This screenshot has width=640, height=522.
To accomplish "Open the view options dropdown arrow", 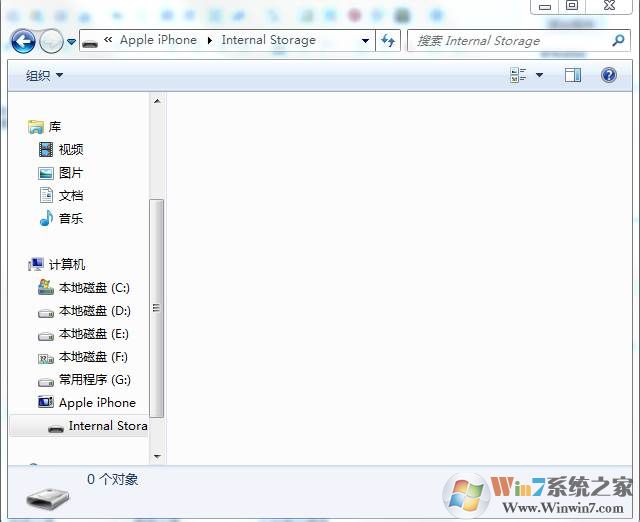I will 540,75.
